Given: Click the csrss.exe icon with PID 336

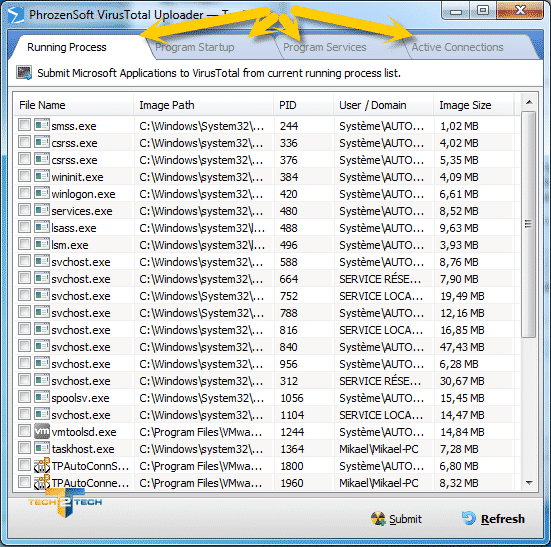Looking at the screenshot, I should 42,142.
